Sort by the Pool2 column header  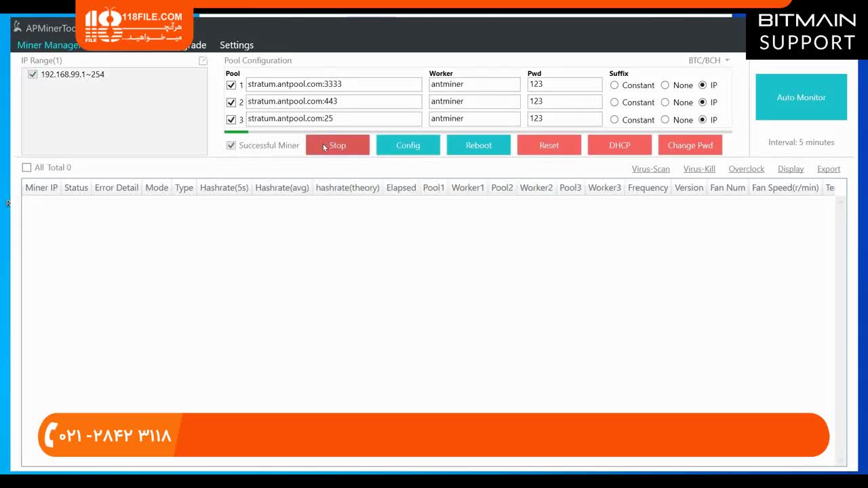click(502, 188)
